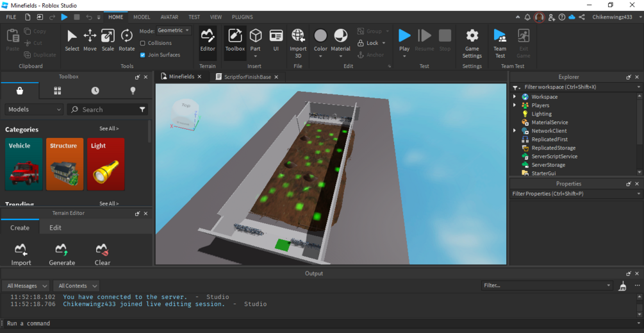Switch to the VIEW ribbon tab
Viewport: 644px width, 333px height.
216,17
